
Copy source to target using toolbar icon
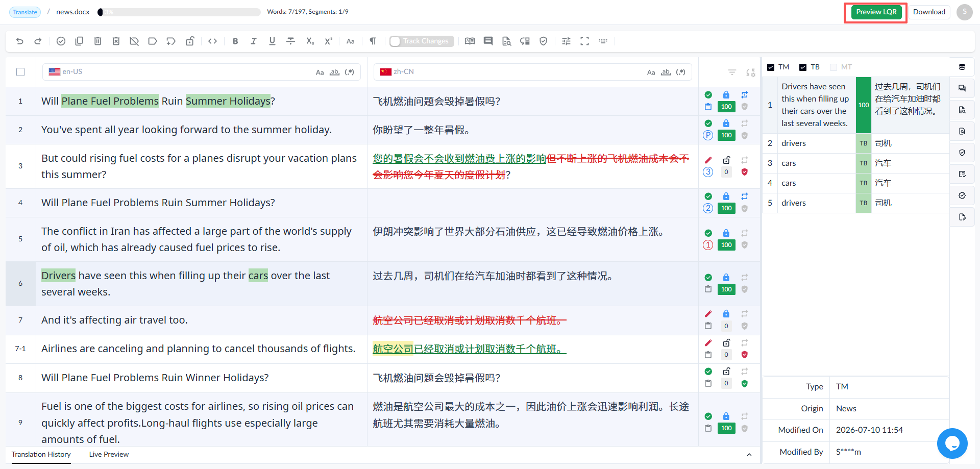tap(79, 41)
